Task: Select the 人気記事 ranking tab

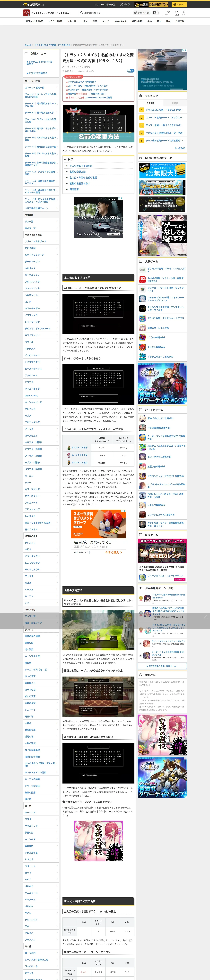Action: [x=150, y=103]
